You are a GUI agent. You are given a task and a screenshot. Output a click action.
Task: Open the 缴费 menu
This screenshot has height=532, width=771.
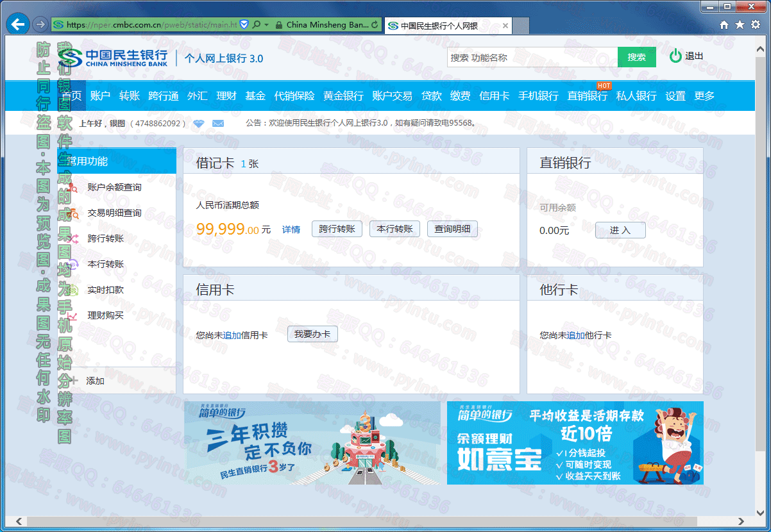point(460,96)
